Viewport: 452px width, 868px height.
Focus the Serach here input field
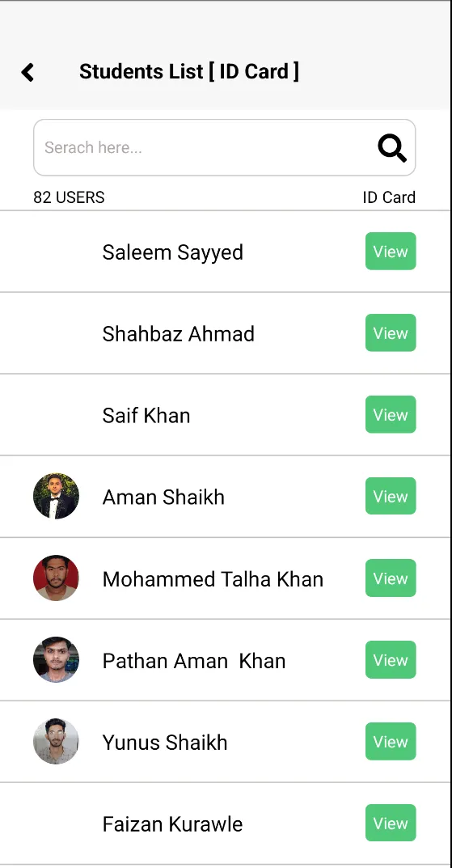tap(224, 148)
